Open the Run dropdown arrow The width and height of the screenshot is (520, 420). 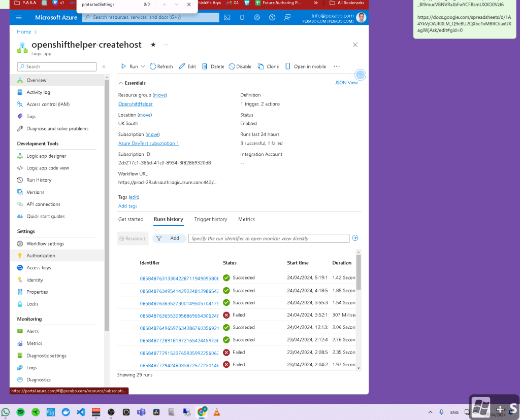click(143, 66)
